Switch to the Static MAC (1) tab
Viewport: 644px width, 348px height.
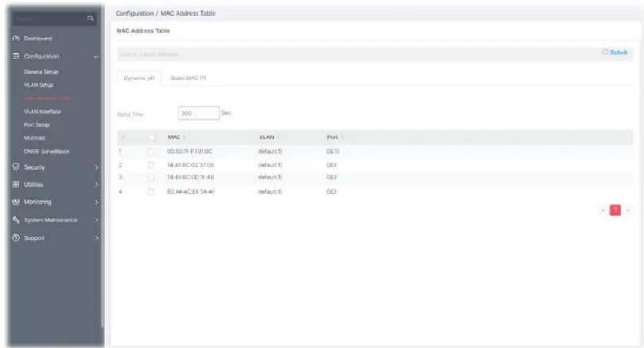(188, 78)
